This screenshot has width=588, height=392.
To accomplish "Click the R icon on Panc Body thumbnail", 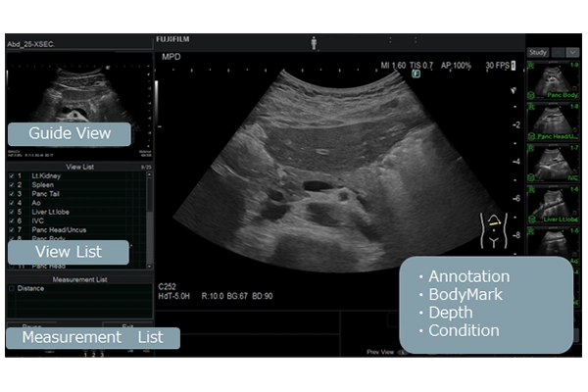I will (x=531, y=66).
